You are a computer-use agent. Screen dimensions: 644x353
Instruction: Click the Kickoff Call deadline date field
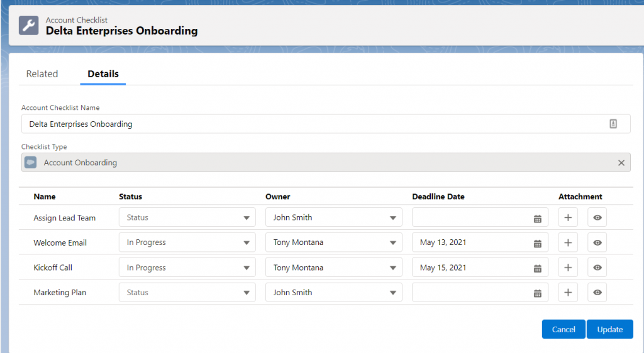[480, 268]
